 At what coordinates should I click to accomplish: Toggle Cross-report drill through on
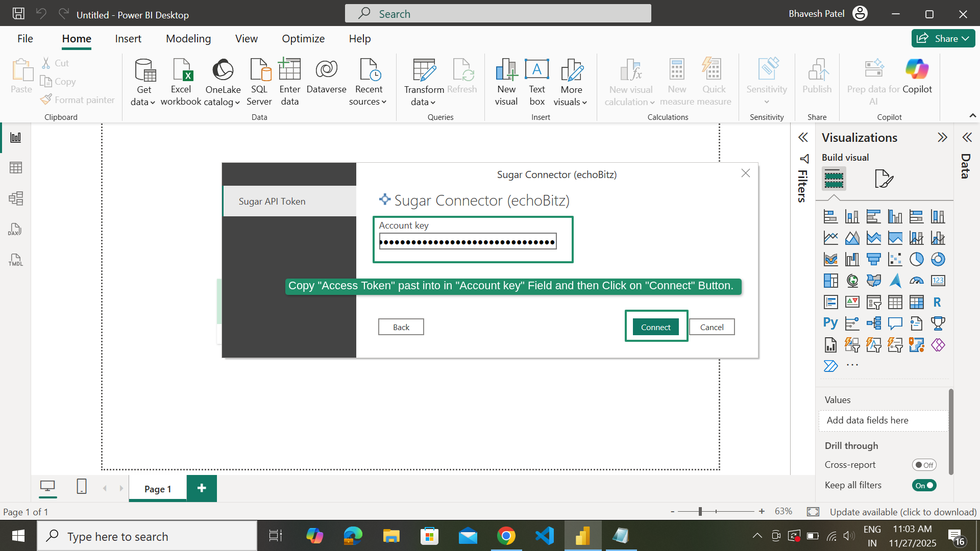coord(924,465)
